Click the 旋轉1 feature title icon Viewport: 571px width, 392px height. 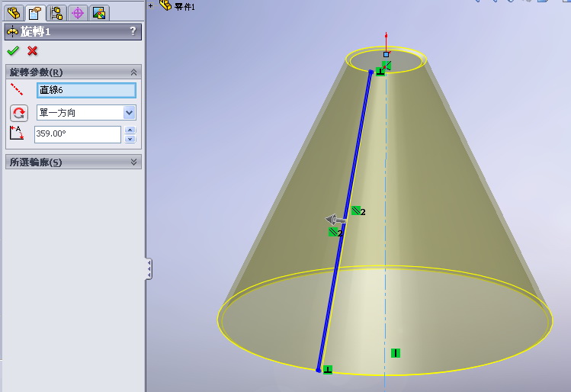(x=12, y=31)
